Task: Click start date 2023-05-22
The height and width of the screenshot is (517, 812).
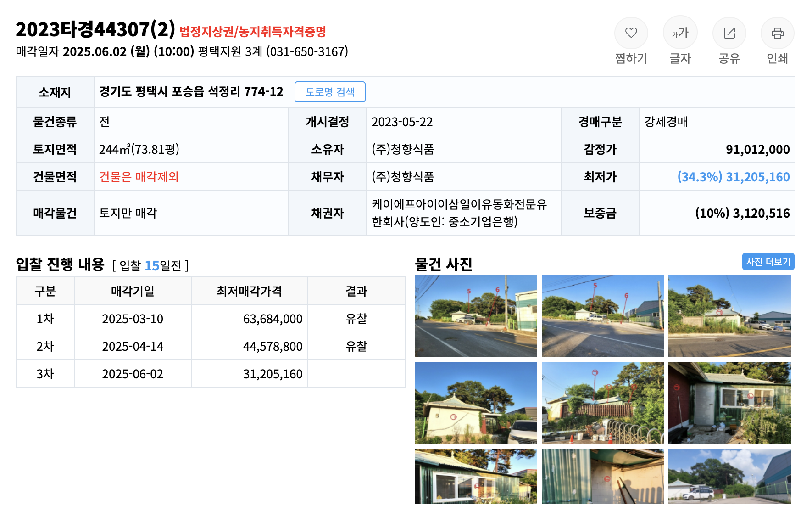Action: [x=402, y=122]
